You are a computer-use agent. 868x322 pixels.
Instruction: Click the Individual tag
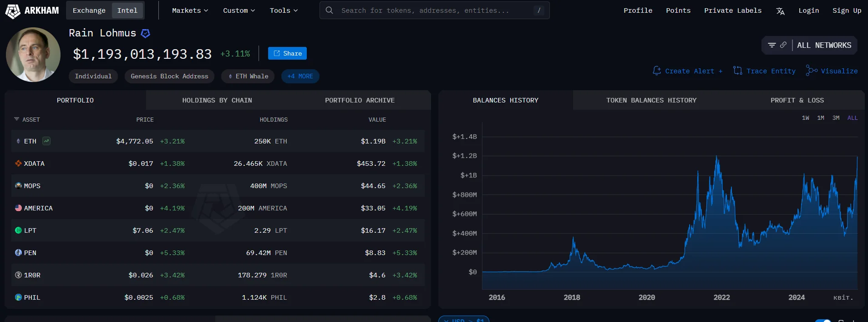pyautogui.click(x=93, y=77)
